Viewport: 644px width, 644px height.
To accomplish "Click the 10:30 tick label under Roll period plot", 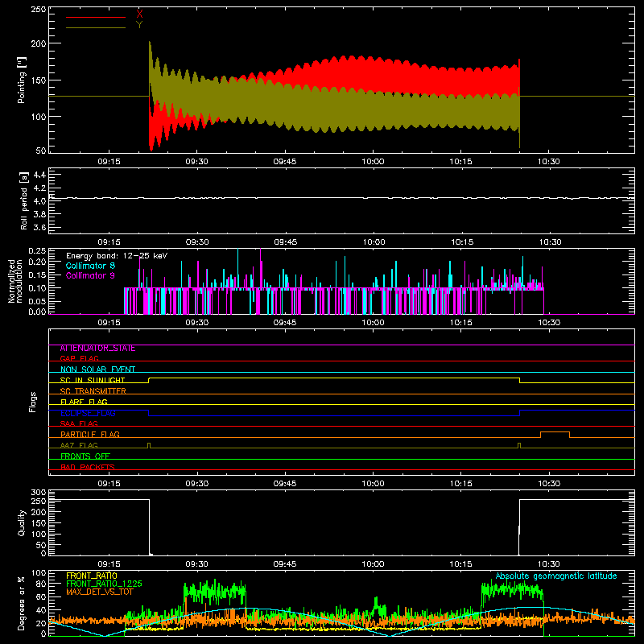I will [550, 242].
